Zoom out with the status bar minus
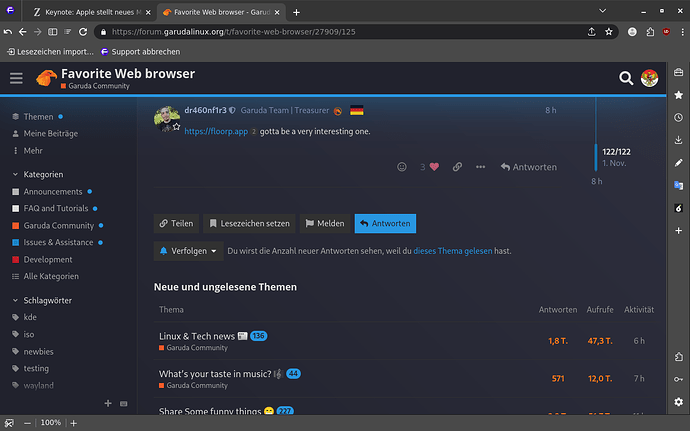The height and width of the screenshot is (431, 690). point(27,423)
